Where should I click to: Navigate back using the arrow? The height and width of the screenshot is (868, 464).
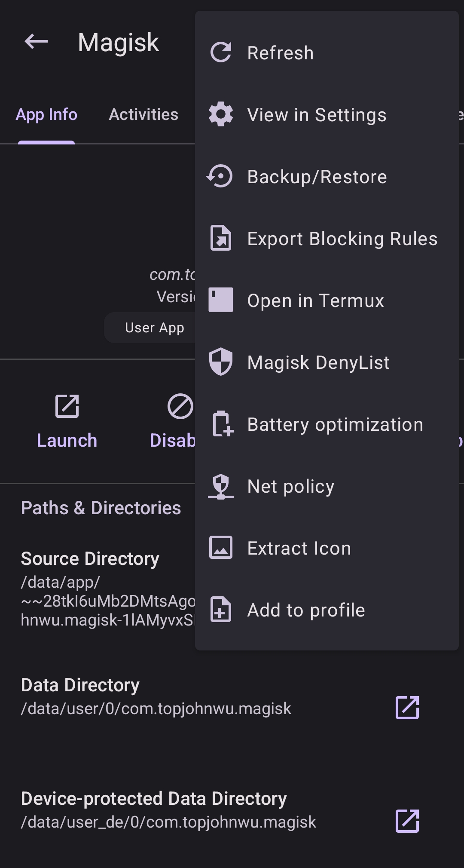click(x=35, y=41)
